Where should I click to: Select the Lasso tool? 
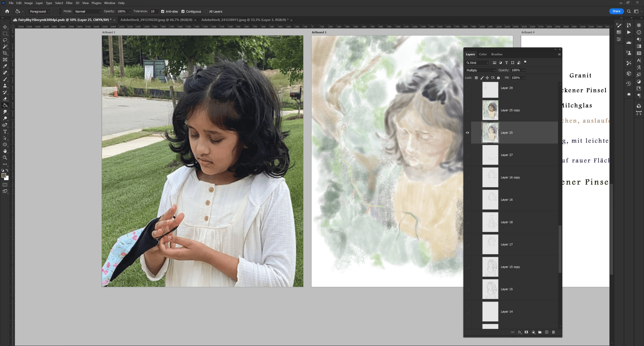5,40
